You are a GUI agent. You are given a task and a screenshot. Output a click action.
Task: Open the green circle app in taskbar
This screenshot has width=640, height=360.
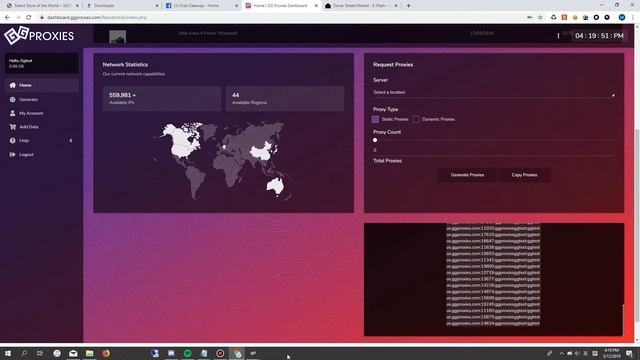click(187, 353)
